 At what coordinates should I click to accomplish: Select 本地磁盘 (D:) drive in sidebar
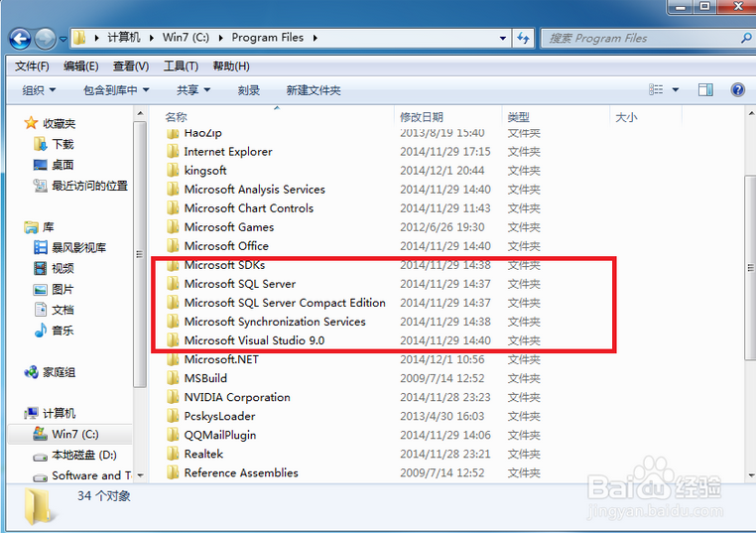click(84, 455)
